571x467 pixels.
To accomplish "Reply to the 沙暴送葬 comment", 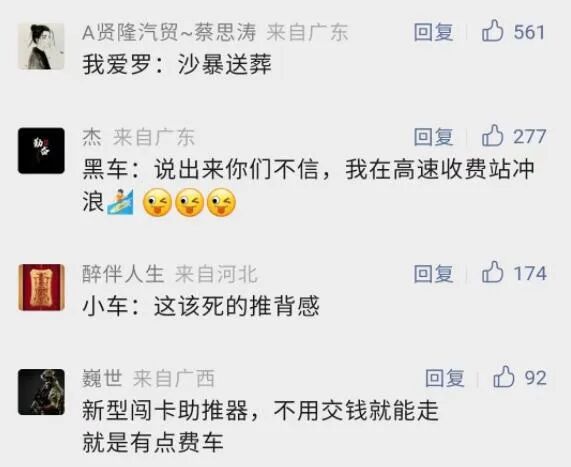I will point(433,32).
